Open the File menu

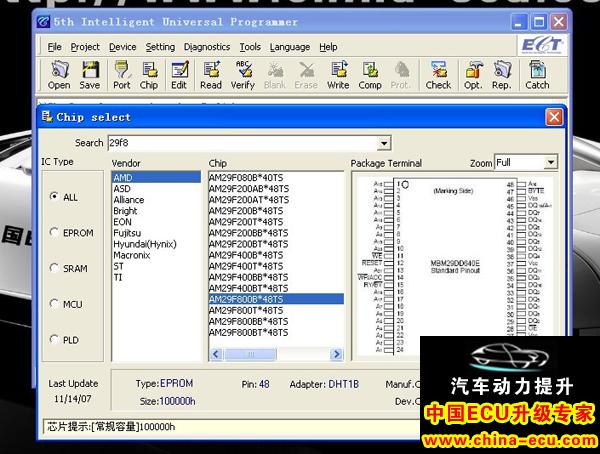(x=54, y=47)
